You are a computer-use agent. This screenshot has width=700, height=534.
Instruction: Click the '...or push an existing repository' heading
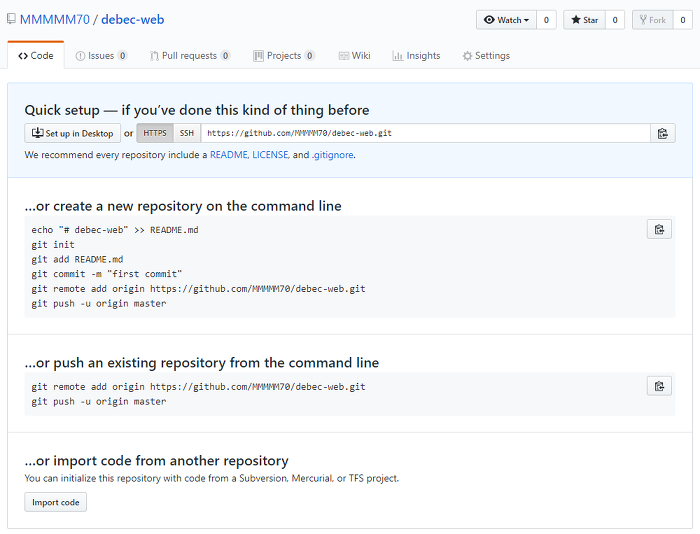(202, 363)
